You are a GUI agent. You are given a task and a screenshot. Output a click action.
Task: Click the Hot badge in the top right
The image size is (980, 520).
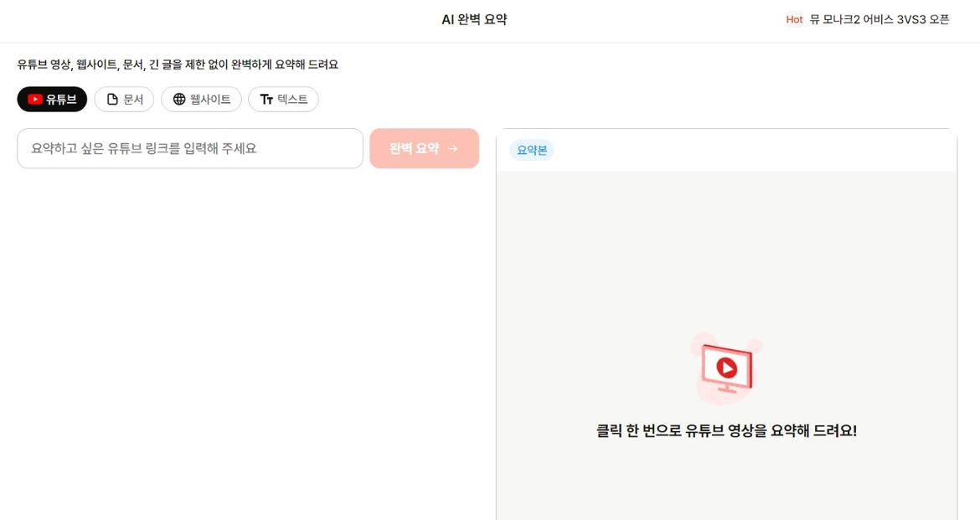point(794,18)
